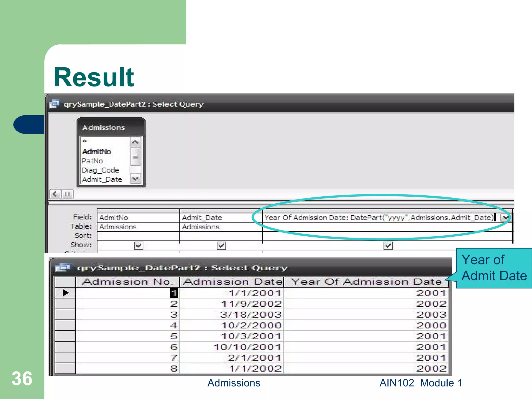The image size is (532, 399).
Task: Click the query window icon in the design view title bar
Action: (54, 104)
